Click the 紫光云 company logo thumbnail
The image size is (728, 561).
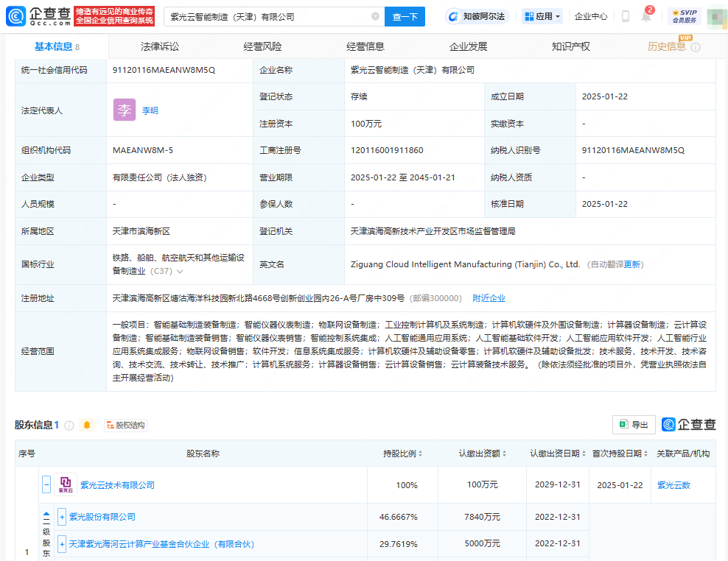coord(66,485)
